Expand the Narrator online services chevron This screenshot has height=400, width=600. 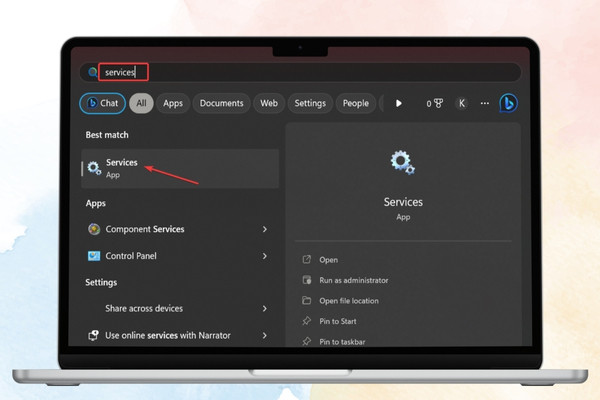click(264, 335)
